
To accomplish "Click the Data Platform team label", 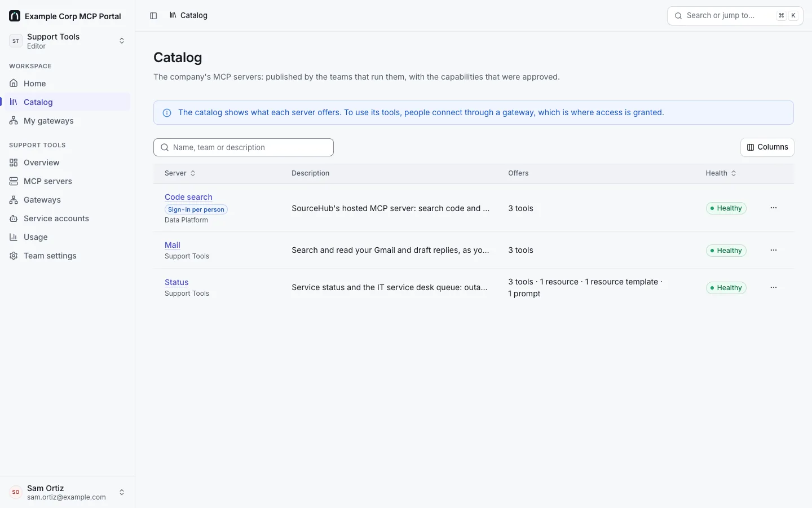I will pos(186,220).
